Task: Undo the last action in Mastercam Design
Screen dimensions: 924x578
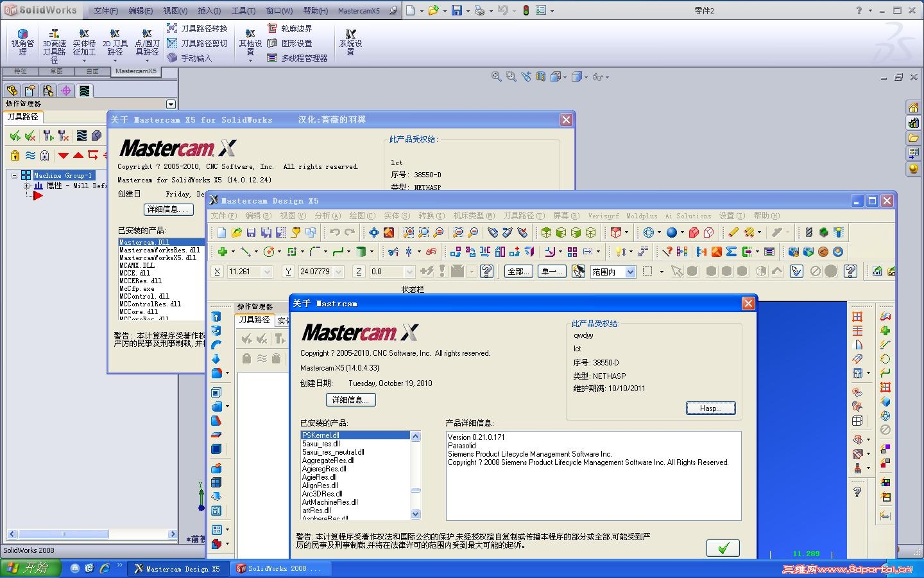Action: 334,232
